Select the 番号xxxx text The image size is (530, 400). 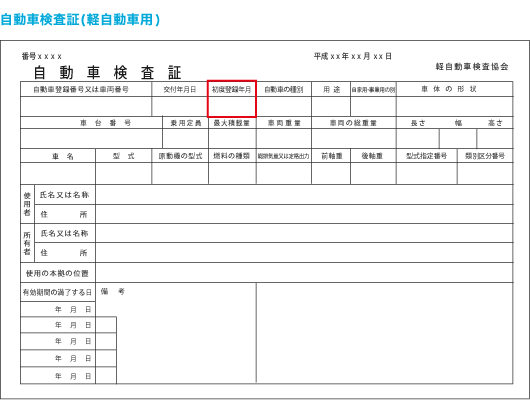pos(42,56)
